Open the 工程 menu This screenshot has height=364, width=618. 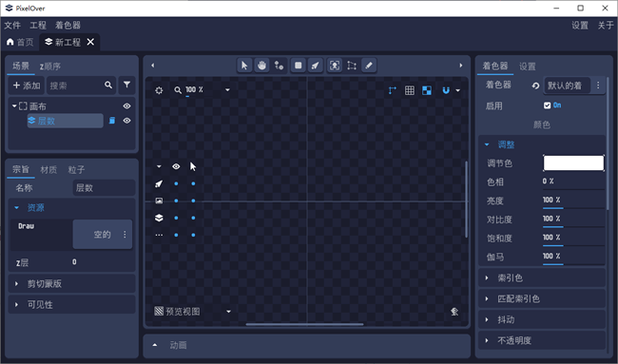pos(38,26)
